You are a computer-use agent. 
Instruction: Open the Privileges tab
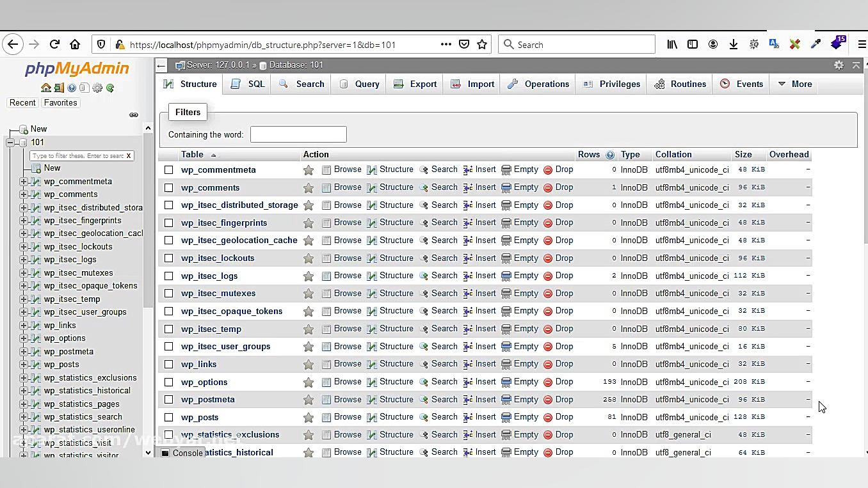611,84
